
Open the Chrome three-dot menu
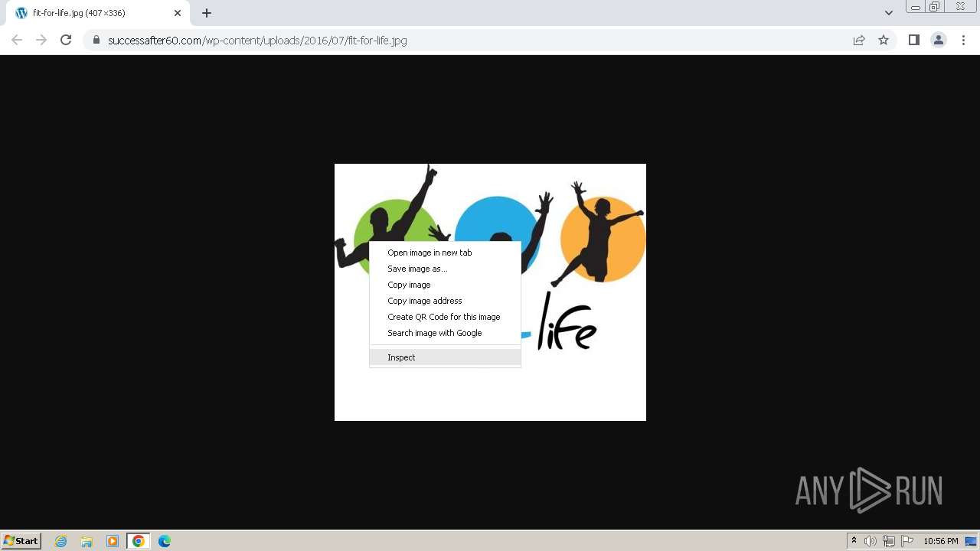point(963,40)
